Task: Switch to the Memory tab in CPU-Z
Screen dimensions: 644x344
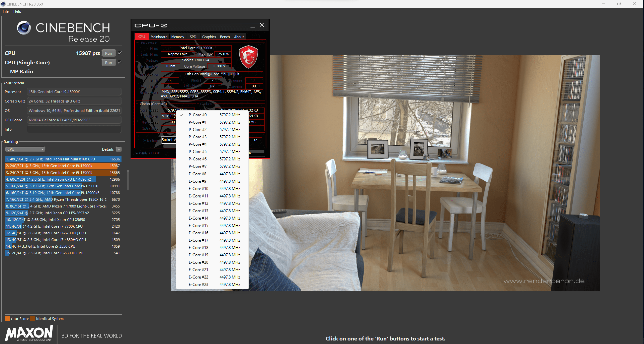Action: pos(178,37)
